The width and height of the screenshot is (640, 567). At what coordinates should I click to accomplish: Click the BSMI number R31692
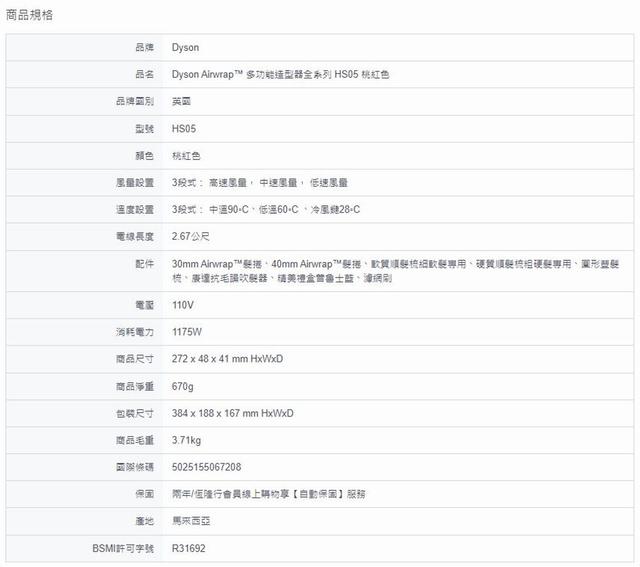click(x=190, y=549)
